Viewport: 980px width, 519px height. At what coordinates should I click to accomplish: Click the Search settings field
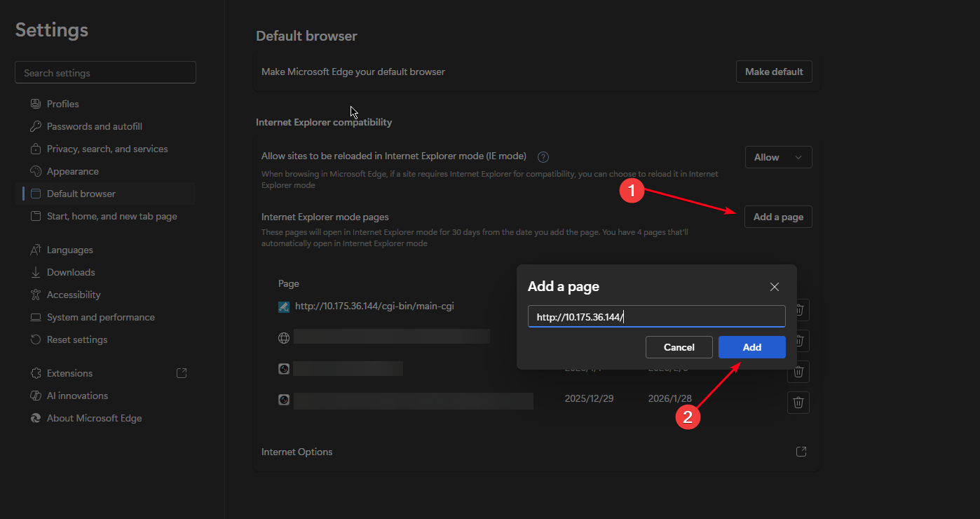pos(105,73)
